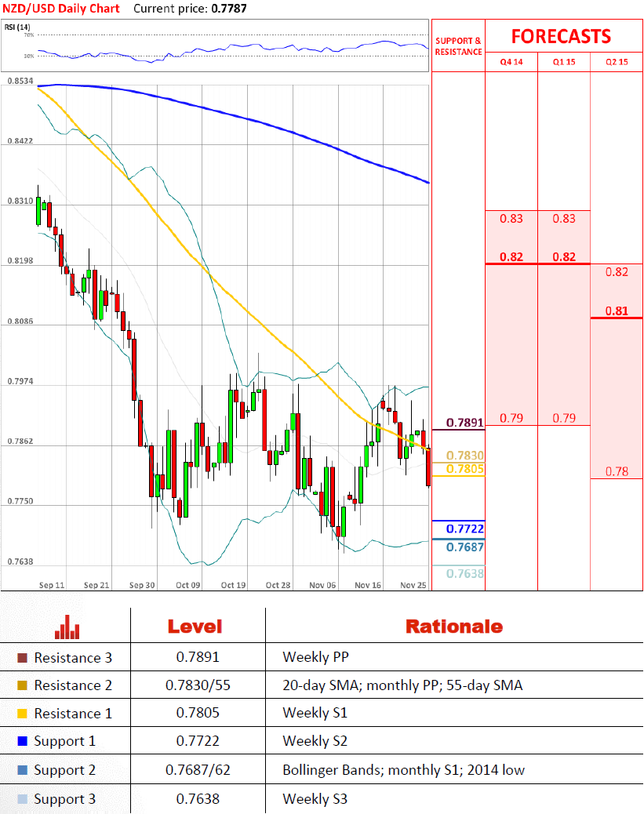Click the Level column header
644x814 pixels.
click(x=195, y=627)
